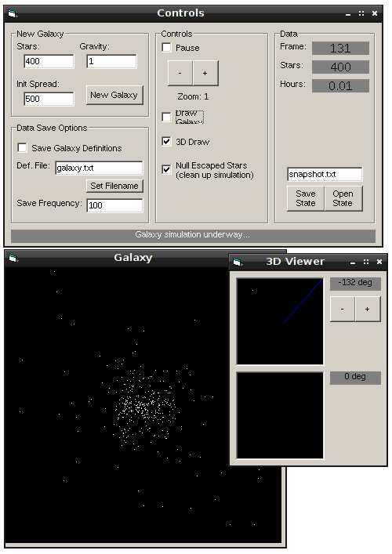
Task: Click the New Galaxy button
Action: pos(114,95)
